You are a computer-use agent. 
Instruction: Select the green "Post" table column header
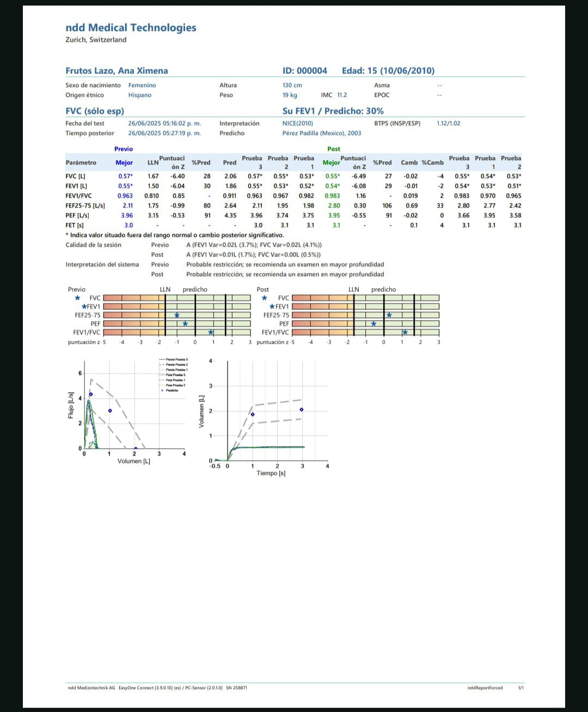pyautogui.click(x=334, y=149)
